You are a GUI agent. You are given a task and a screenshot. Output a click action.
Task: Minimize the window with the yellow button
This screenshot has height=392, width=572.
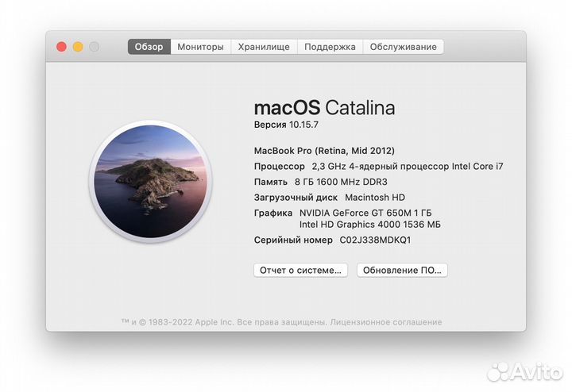click(78, 47)
